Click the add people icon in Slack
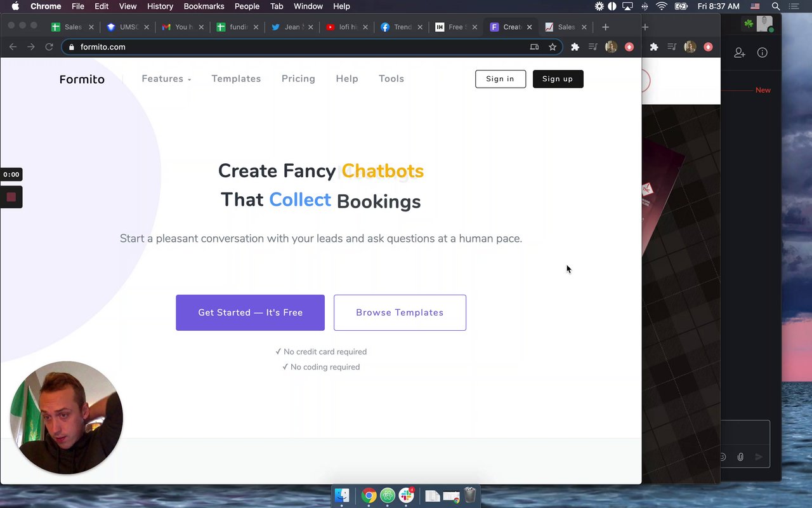The image size is (812, 508). point(740,53)
